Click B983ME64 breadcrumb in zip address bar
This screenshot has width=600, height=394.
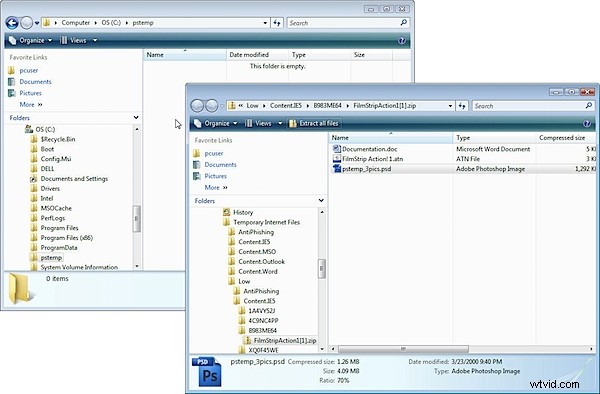[x=328, y=106]
